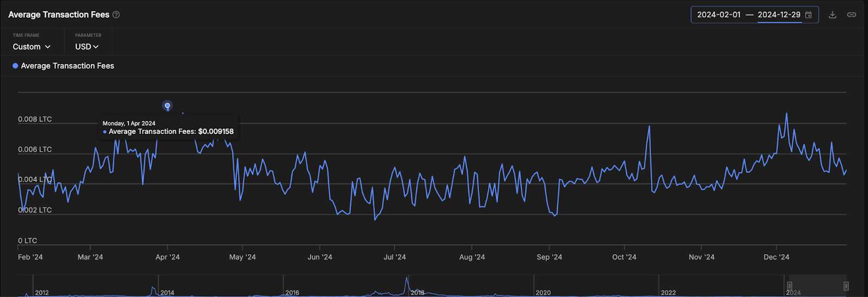Click the Jun '24 axis label
The width and height of the screenshot is (868, 297).
[320, 257]
